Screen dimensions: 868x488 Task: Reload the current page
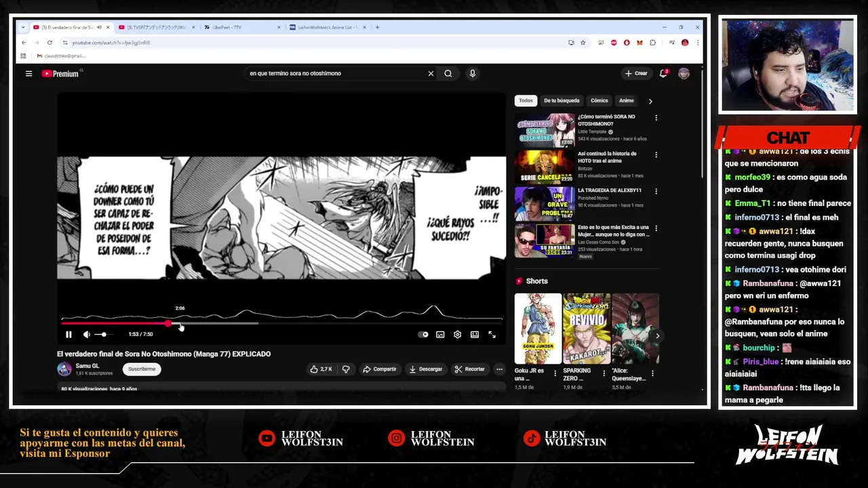(51, 43)
